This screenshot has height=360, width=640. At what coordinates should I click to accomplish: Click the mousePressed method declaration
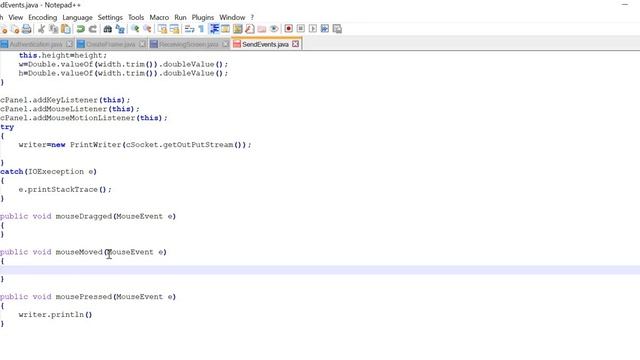pyautogui.click(x=88, y=297)
